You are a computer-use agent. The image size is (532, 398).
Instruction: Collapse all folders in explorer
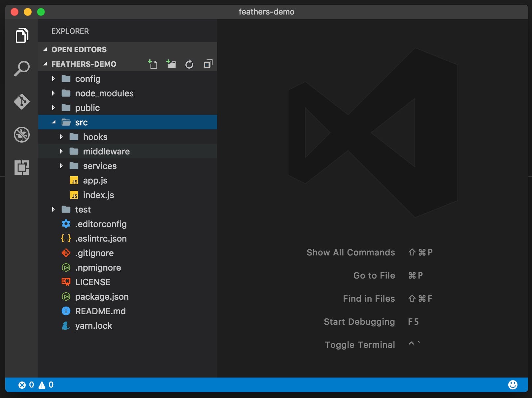pos(208,64)
